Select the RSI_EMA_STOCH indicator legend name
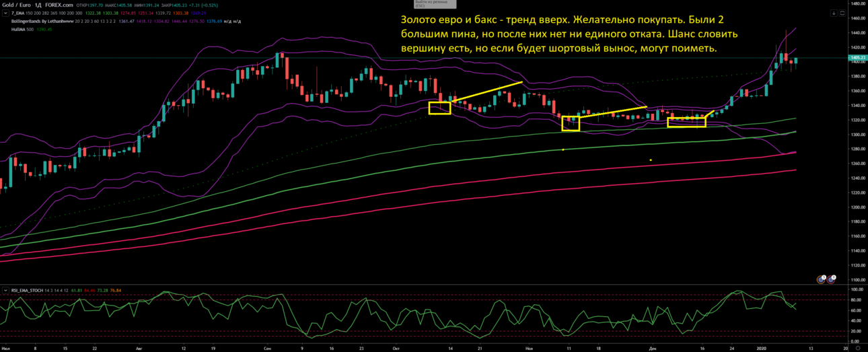 [27, 290]
